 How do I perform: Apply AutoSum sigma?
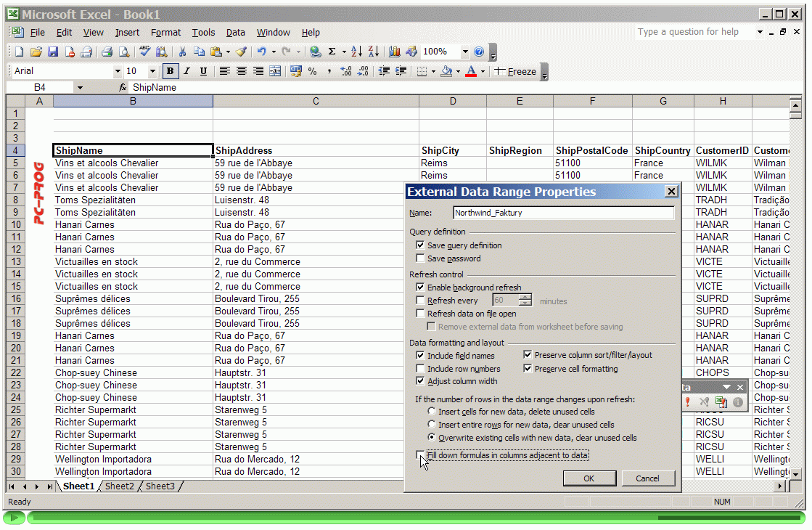pos(332,52)
